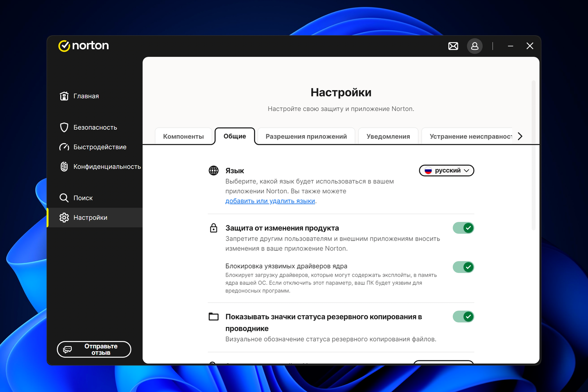588x392 pixels.
Task: Click the Безопасность shield icon
Action: [x=64, y=127]
